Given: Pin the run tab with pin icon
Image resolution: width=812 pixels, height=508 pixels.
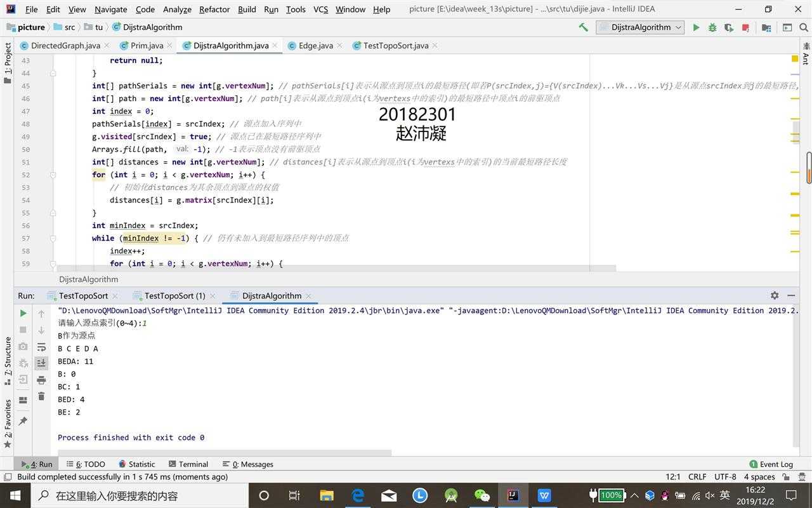Looking at the screenshot, I should tap(23, 420).
